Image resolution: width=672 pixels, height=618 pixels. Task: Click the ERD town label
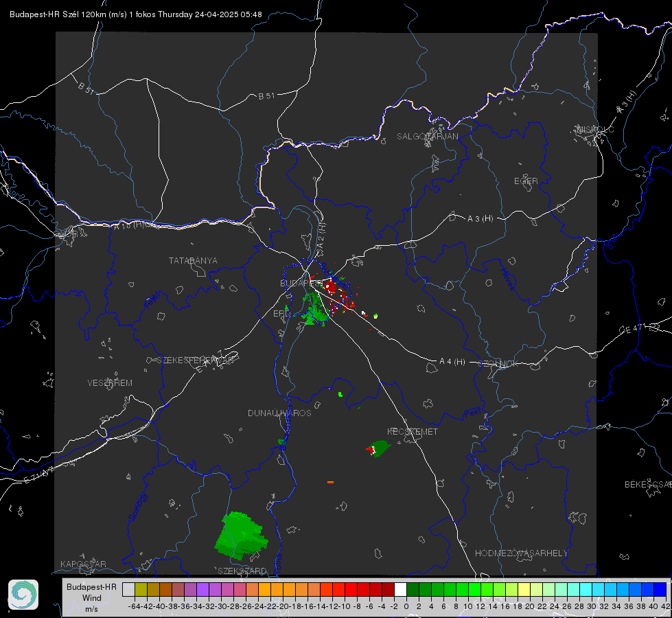tap(281, 314)
